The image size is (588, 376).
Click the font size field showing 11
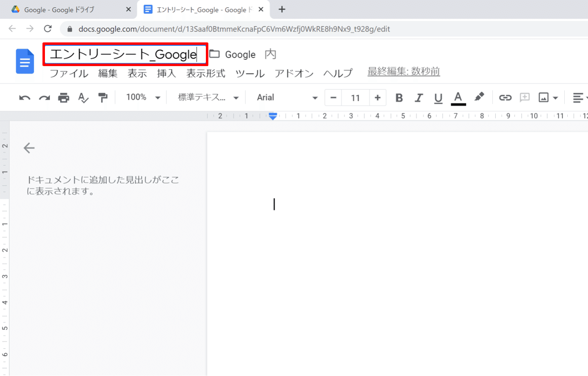[355, 98]
